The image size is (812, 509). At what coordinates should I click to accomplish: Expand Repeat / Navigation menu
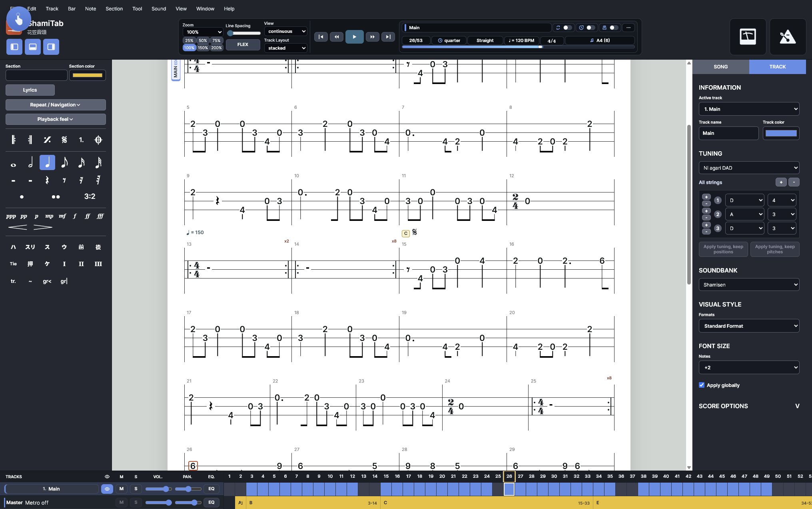(x=56, y=105)
